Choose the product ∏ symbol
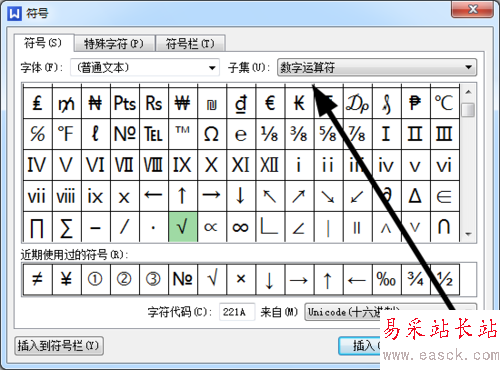 tap(38, 227)
